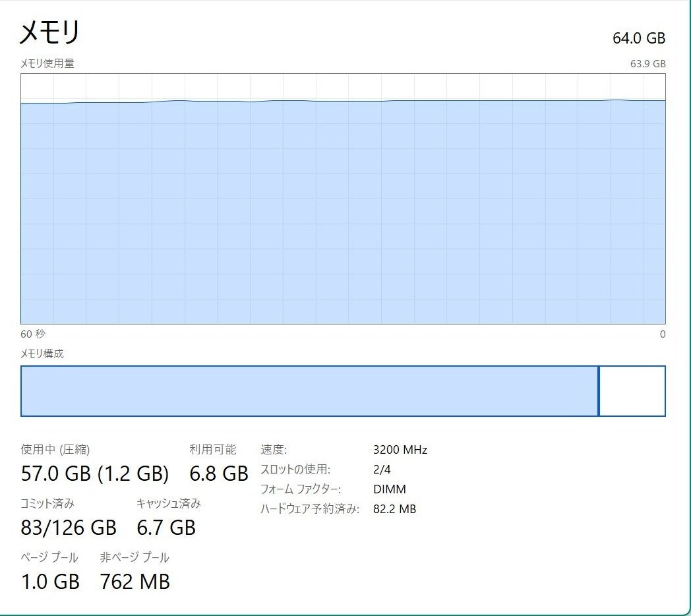Click the 64.0 GB total memory text
The height and width of the screenshot is (616, 691).
[638, 38]
